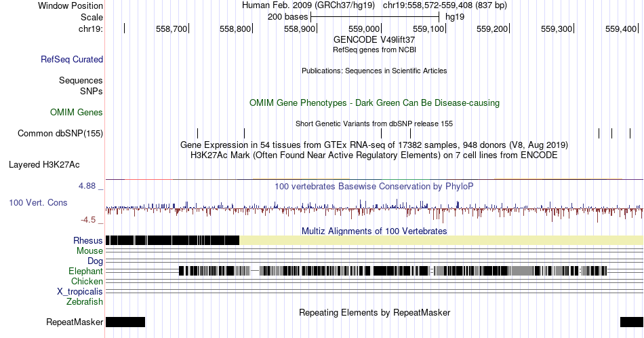Click the Mouse species label
Viewport: 644px width, 338px height.
click(89, 251)
